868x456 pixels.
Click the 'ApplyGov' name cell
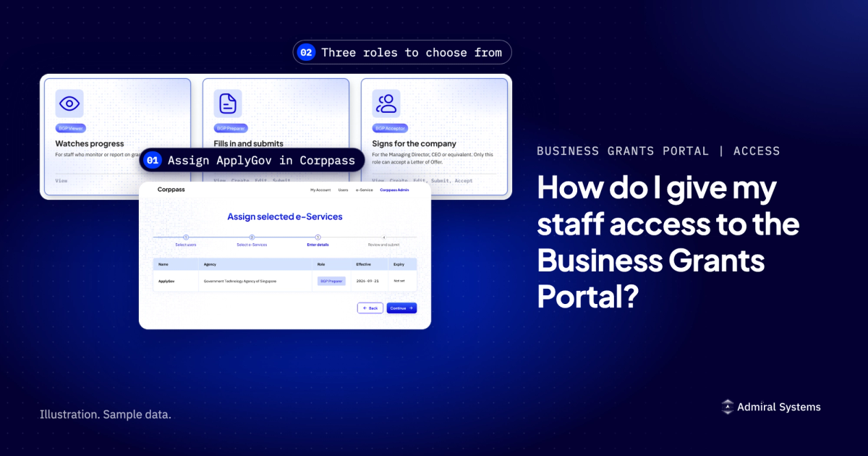pyautogui.click(x=166, y=280)
